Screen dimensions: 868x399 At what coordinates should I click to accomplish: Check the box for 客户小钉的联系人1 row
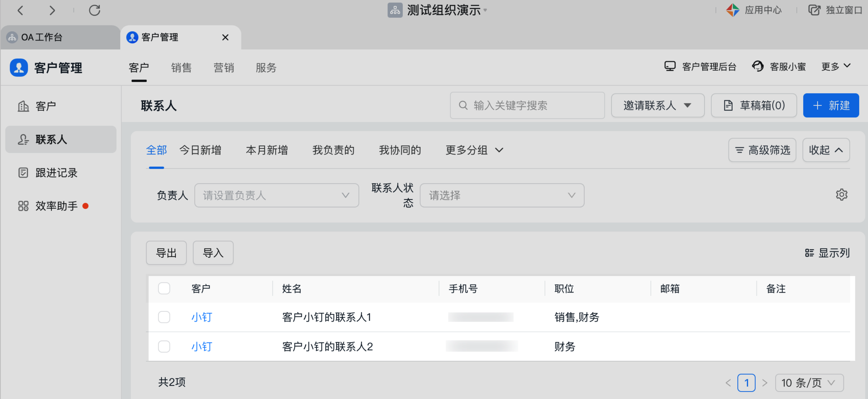[x=164, y=317]
